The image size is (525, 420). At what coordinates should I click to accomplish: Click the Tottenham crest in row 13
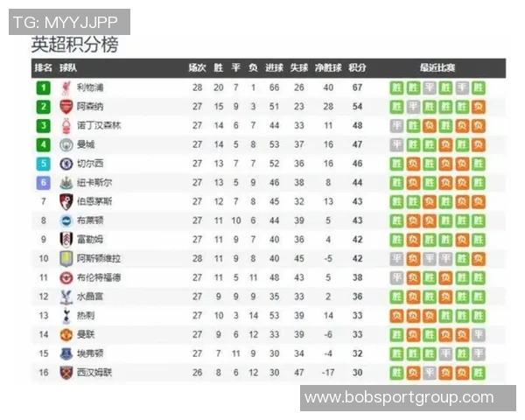click(x=66, y=315)
